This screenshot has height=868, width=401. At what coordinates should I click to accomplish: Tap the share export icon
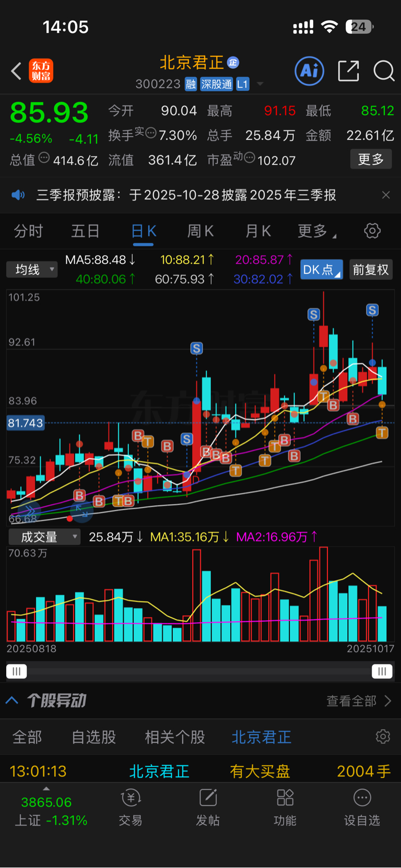click(x=348, y=70)
